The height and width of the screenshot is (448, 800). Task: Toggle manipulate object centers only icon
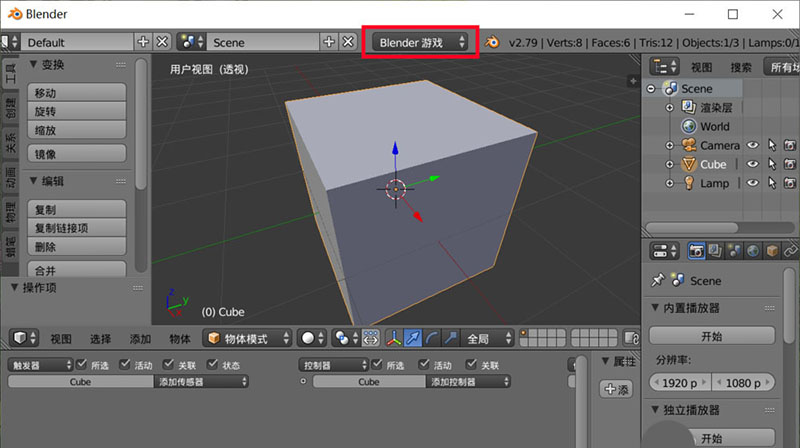(x=370, y=338)
